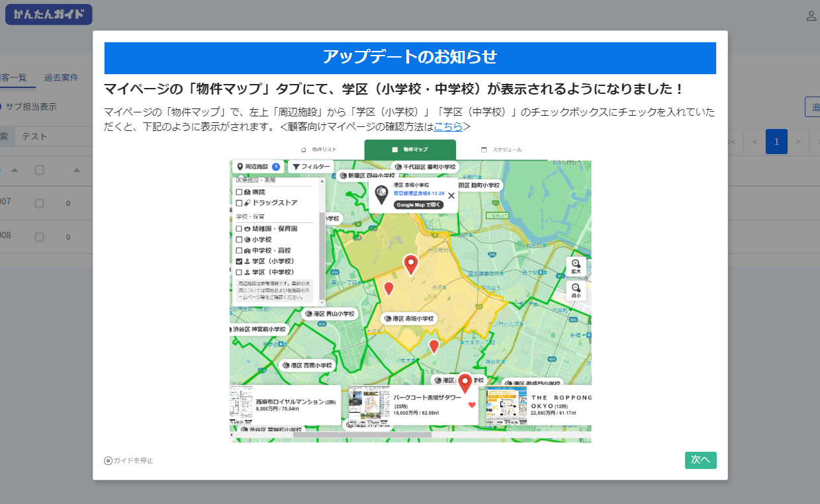Click Google Mapで開く in map popup

[x=418, y=205]
